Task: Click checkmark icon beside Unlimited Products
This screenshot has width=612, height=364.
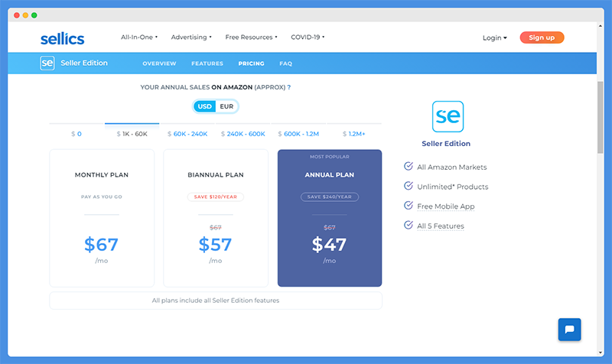Action: pyautogui.click(x=409, y=186)
